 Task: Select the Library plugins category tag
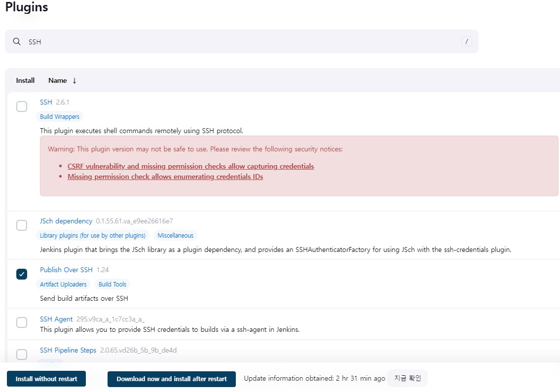tap(93, 236)
